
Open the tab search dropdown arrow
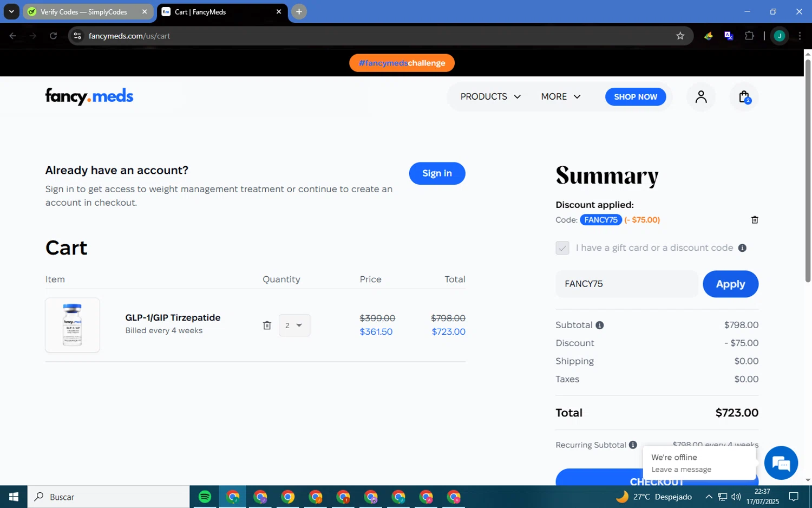coord(11,11)
